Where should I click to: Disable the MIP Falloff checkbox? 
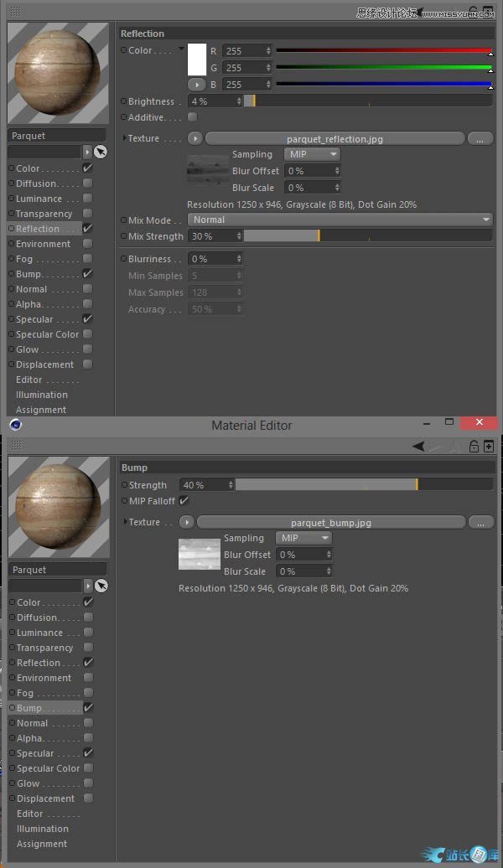tap(184, 501)
